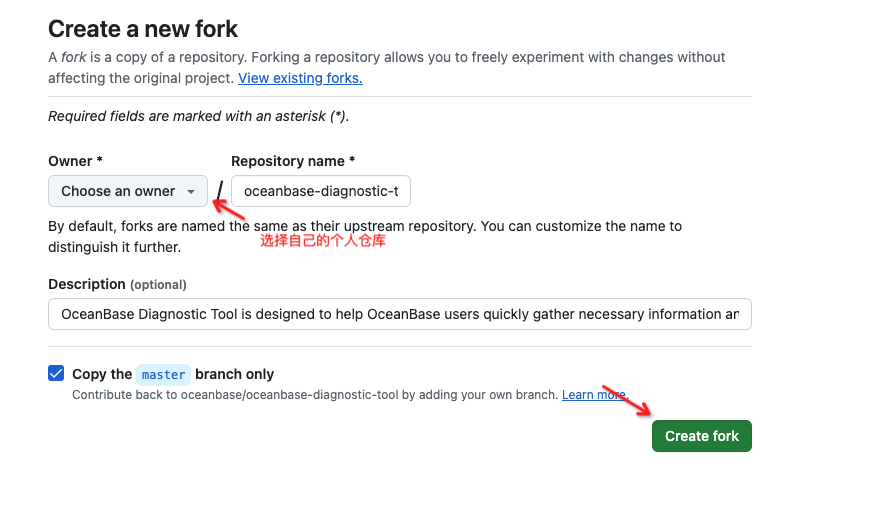Open the "View existing forks." link

coord(300,78)
